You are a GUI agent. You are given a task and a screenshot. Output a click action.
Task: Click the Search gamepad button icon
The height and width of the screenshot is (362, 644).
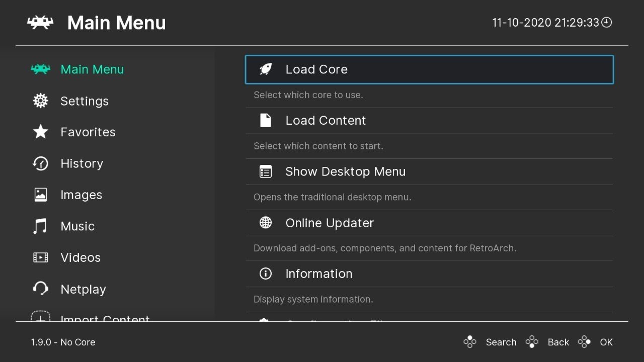470,342
